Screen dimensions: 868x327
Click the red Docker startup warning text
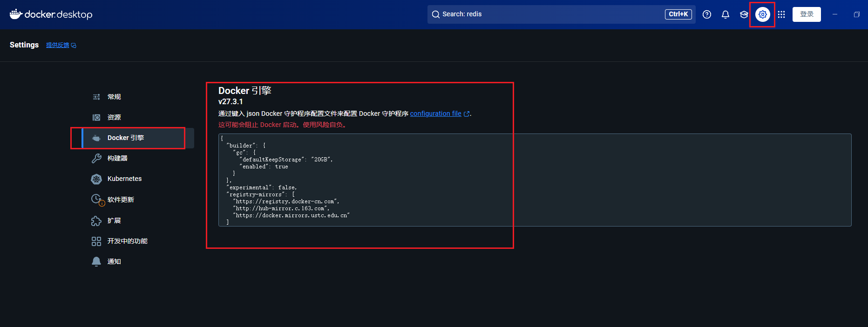coord(283,125)
